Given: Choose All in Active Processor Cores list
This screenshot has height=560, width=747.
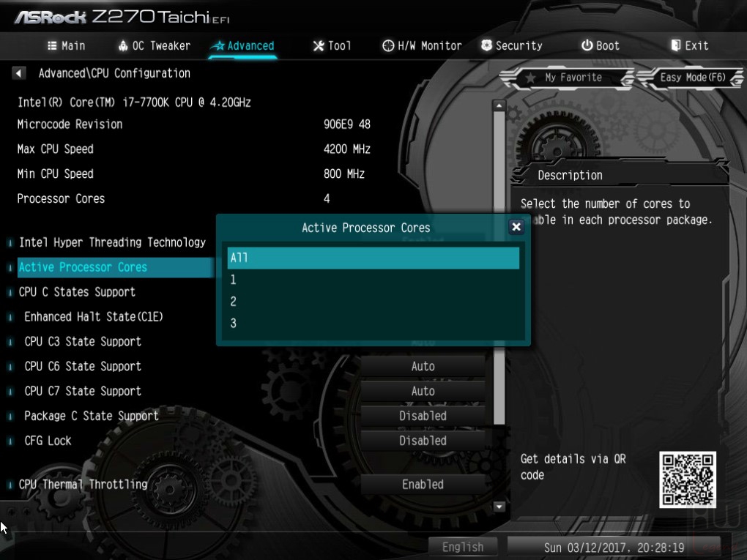Looking at the screenshot, I should coord(373,258).
